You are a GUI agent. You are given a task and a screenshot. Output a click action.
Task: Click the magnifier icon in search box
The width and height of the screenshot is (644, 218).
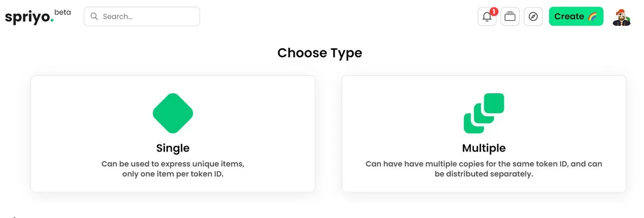tap(94, 16)
